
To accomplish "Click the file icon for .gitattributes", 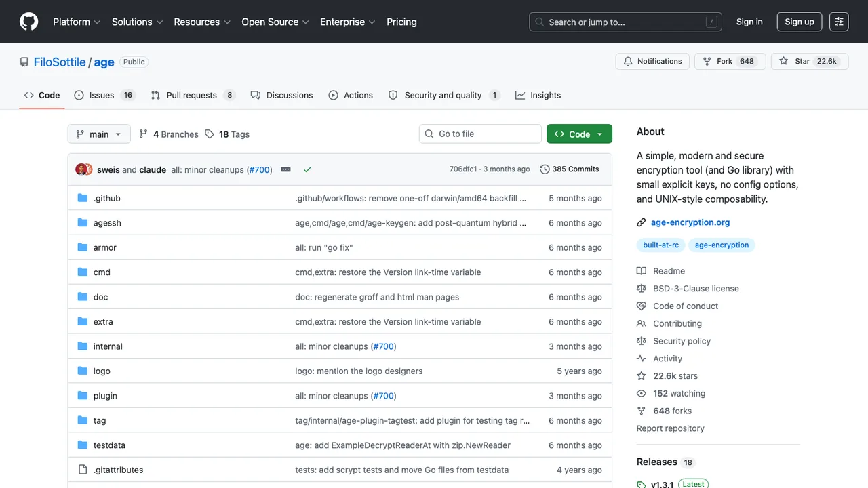I will tap(83, 470).
